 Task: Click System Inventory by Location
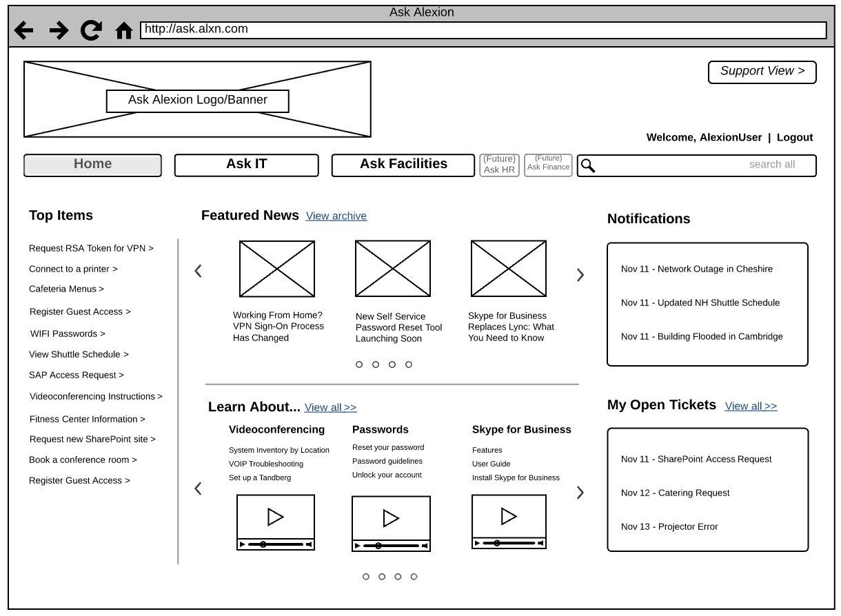click(279, 450)
